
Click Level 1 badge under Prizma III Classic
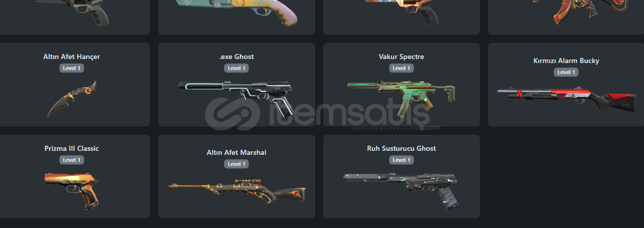click(x=71, y=160)
